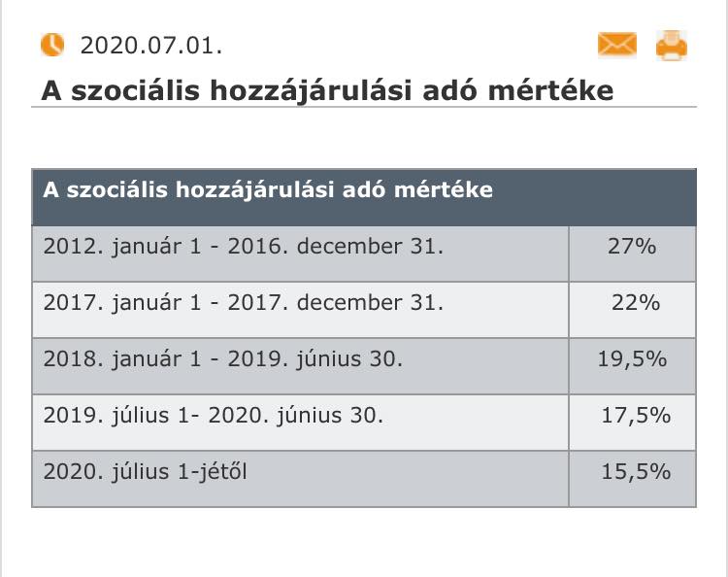
Task: Click the 17,5% rate cell
Action: tap(632, 423)
